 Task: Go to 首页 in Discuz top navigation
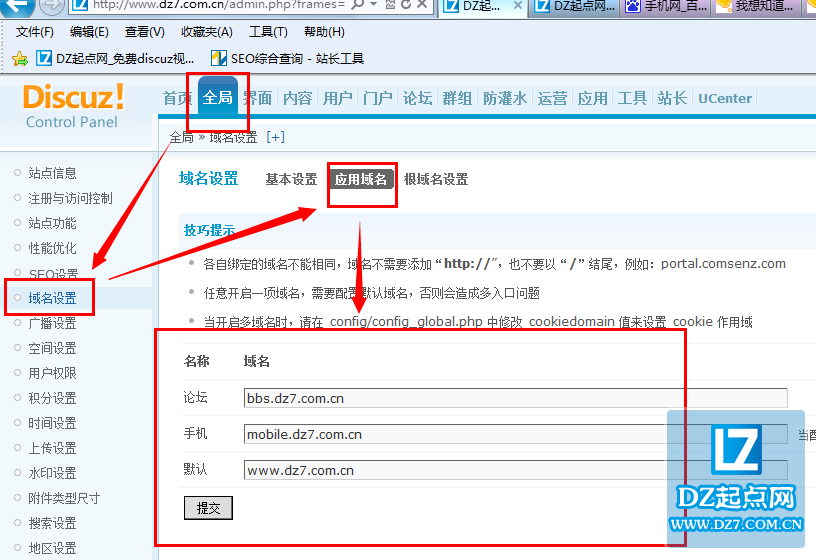point(177,98)
